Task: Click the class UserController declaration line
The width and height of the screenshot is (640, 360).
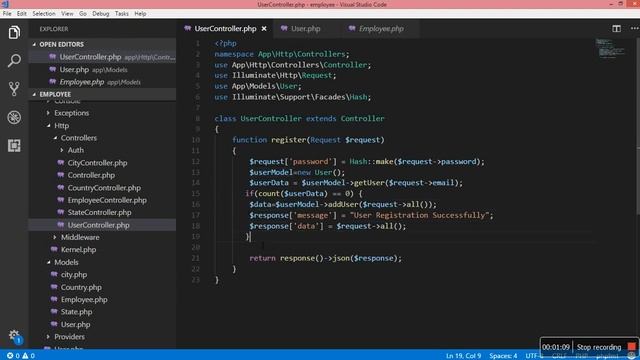Action: click(x=299, y=118)
